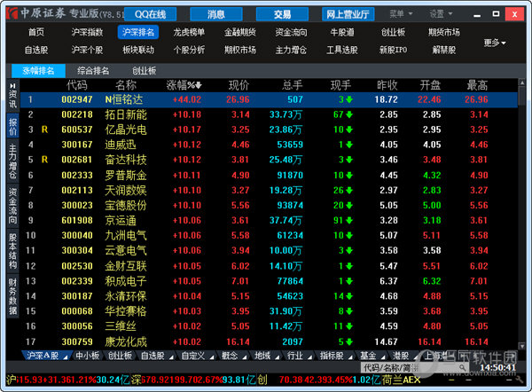532x392 pixels.
Task: Sort by 现价 column header
Action: pos(239,85)
